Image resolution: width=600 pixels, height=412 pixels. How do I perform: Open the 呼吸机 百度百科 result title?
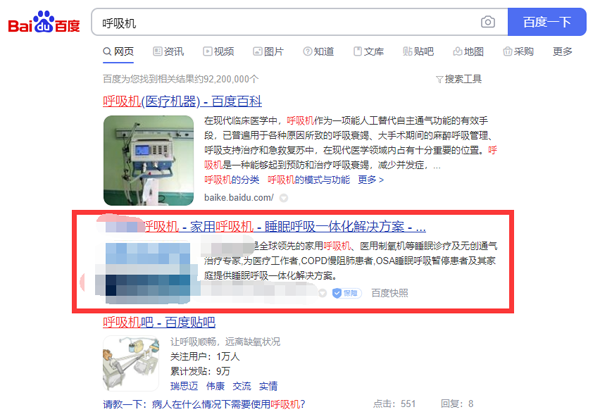point(182,101)
